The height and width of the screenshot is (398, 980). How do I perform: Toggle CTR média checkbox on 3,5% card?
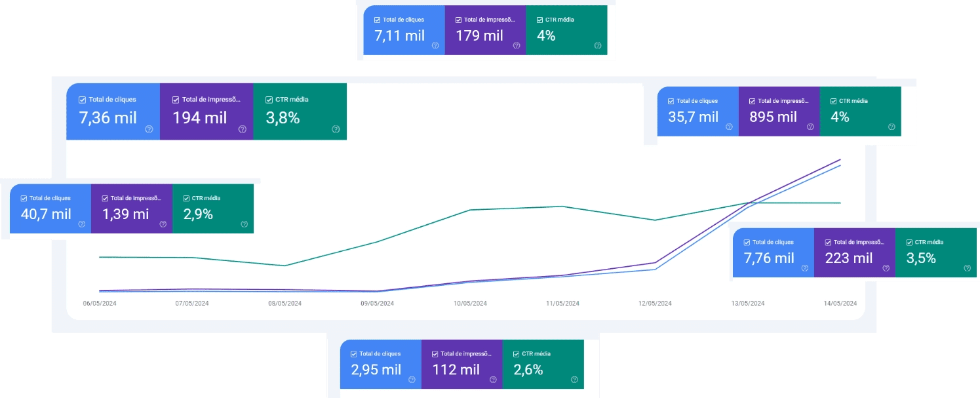tap(909, 243)
